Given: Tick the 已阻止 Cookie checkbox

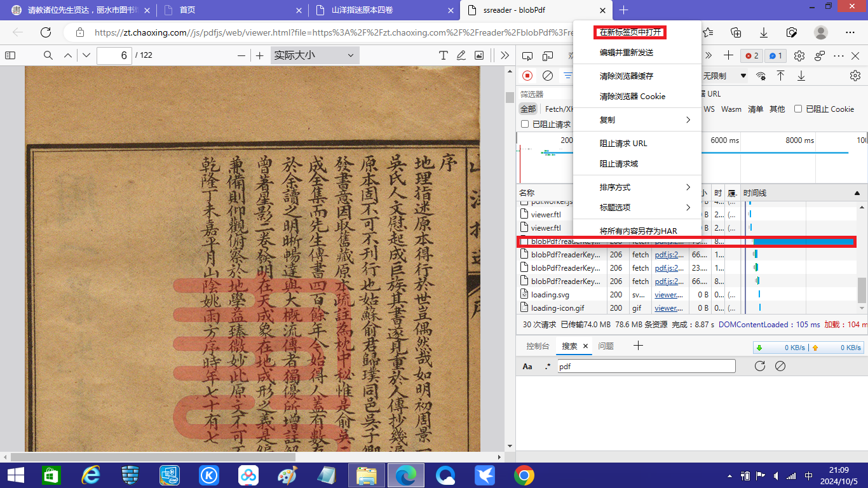Looking at the screenshot, I should click(798, 109).
